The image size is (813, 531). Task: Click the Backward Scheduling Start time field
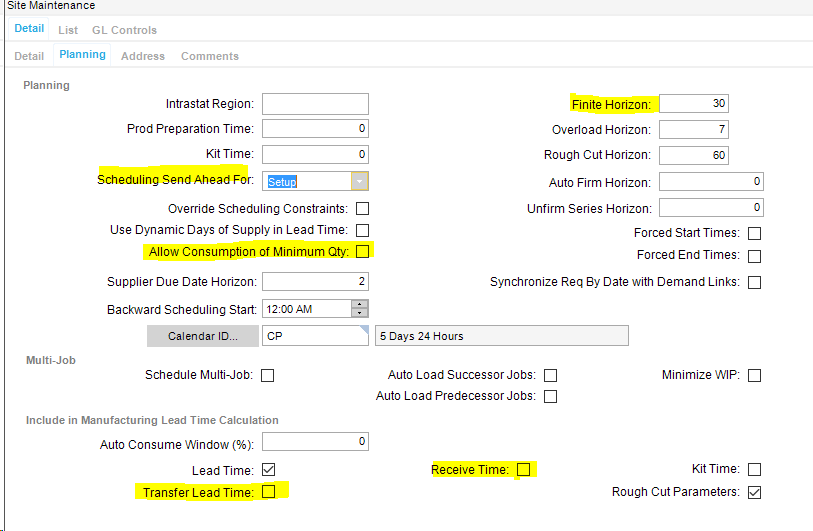pos(307,309)
